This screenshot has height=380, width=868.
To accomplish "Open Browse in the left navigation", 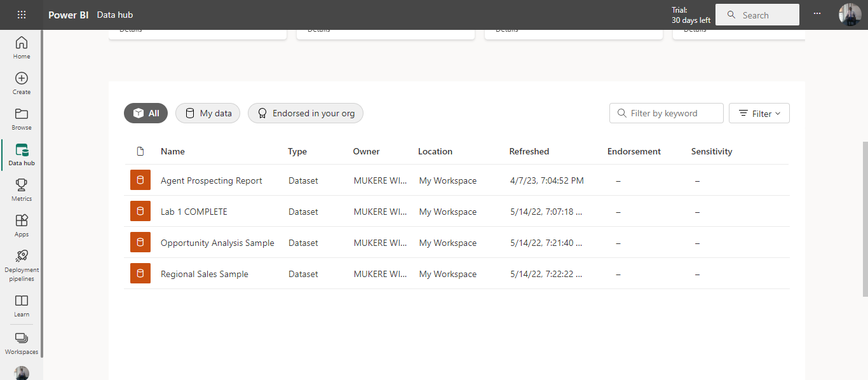I will click(x=22, y=119).
